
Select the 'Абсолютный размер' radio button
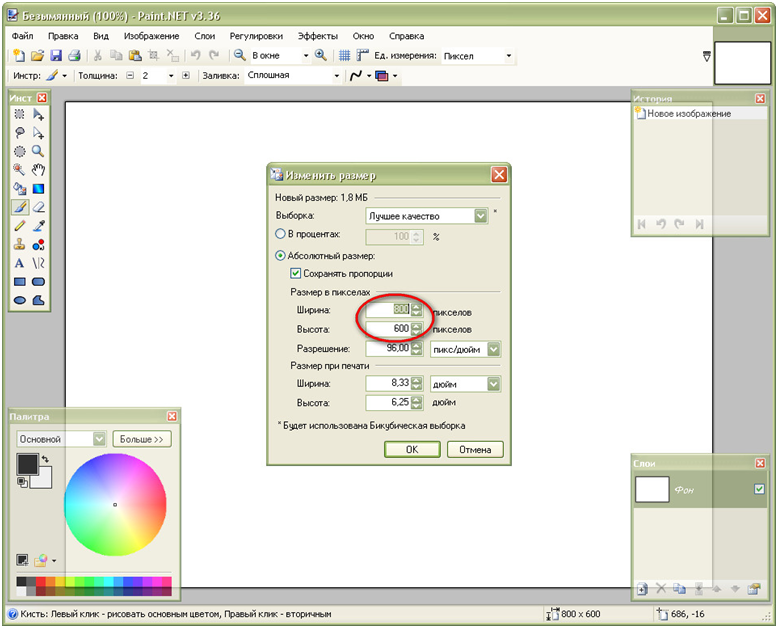click(x=280, y=256)
